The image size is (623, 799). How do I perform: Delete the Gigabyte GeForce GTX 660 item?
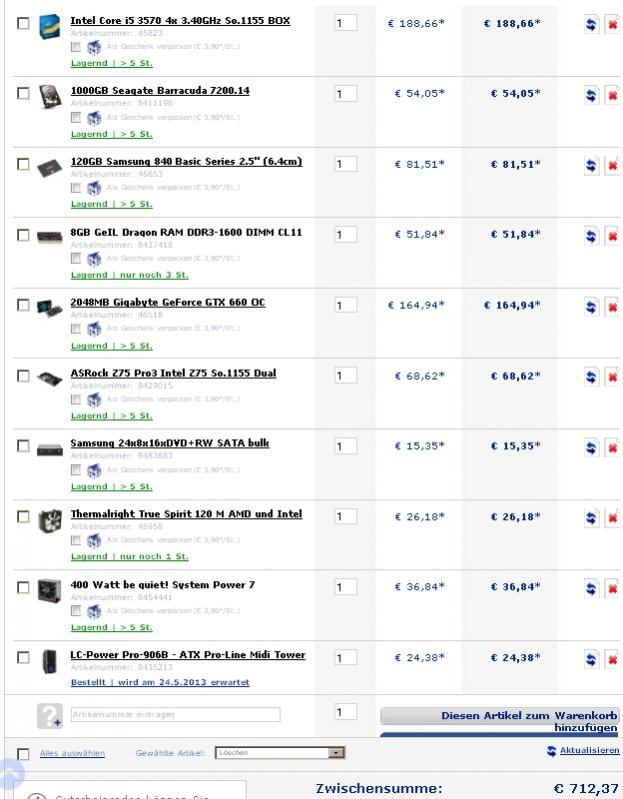pyautogui.click(x=612, y=307)
